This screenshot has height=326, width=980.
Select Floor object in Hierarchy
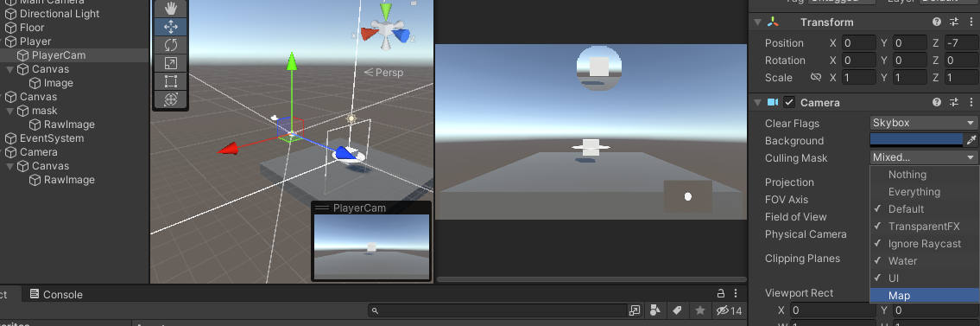[x=32, y=28]
